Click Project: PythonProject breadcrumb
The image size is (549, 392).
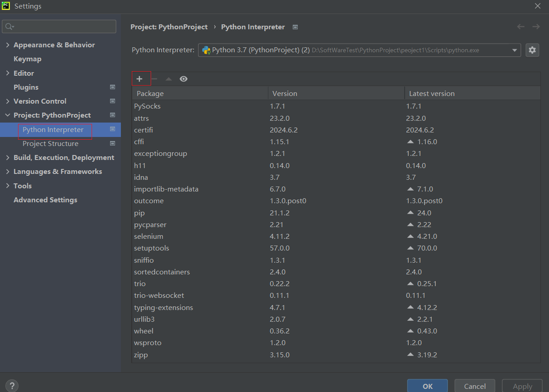coord(169,27)
